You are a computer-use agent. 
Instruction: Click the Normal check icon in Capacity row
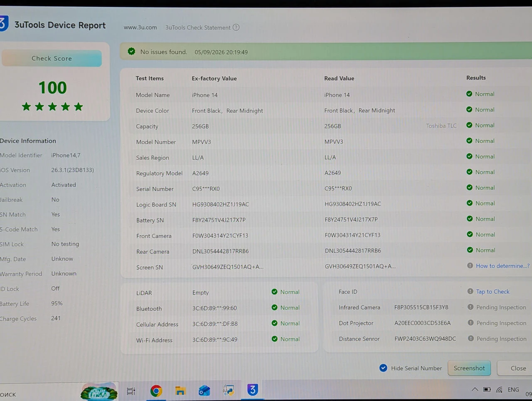(469, 125)
